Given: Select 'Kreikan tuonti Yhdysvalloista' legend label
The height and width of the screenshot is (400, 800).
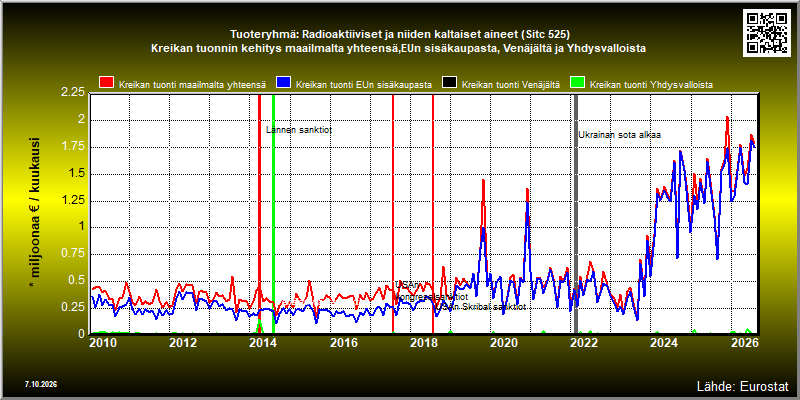Looking at the screenshot, I should pyautogui.click(x=651, y=85).
